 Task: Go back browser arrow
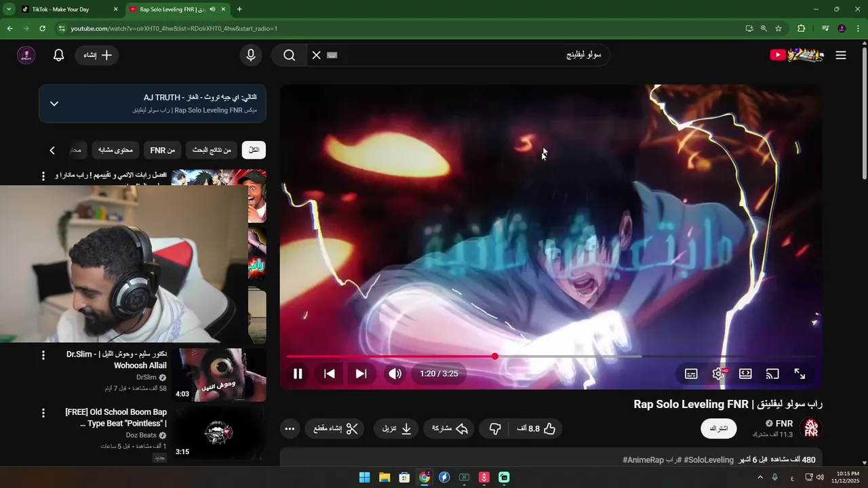9,28
